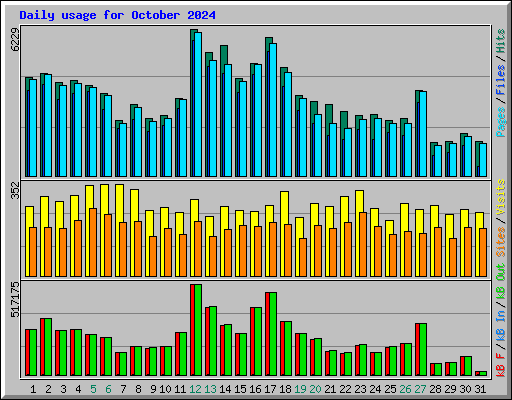
Task: Click the orange Sites bar for day 5
Action: pos(93,242)
